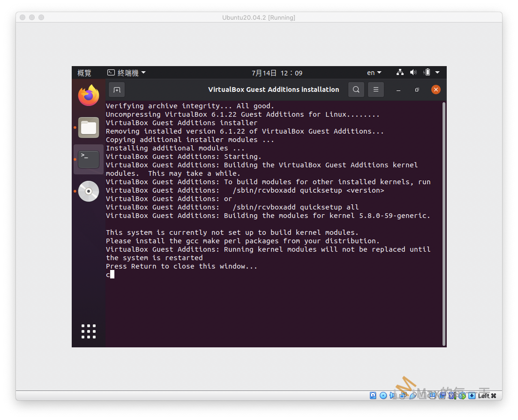Click the terminal search magnifier button

click(x=356, y=90)
